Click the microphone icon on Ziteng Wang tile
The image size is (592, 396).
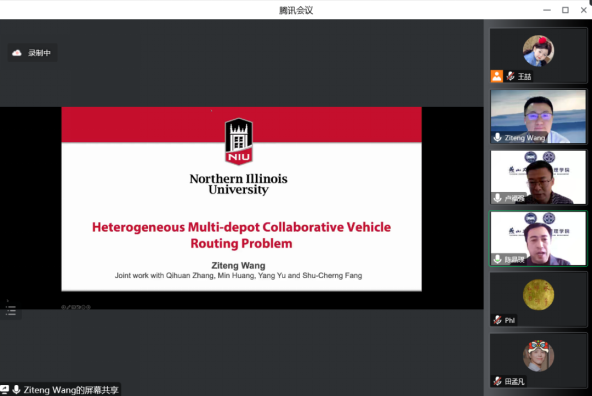pos(498,137)
